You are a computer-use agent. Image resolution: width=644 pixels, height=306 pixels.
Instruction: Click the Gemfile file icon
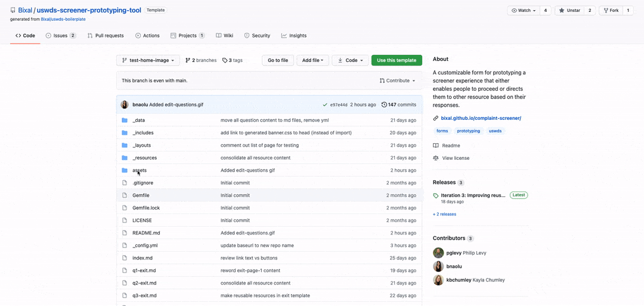pyautogui.click(x=125, y=196)
